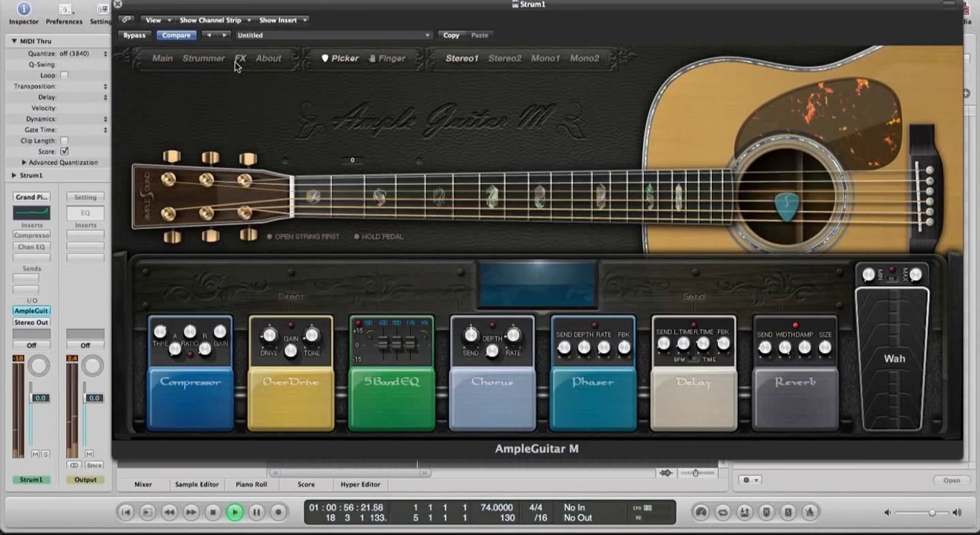Collapse the MIDI Thru section
Viewport: 980px width, 535px height.
(x=14, y=41)
